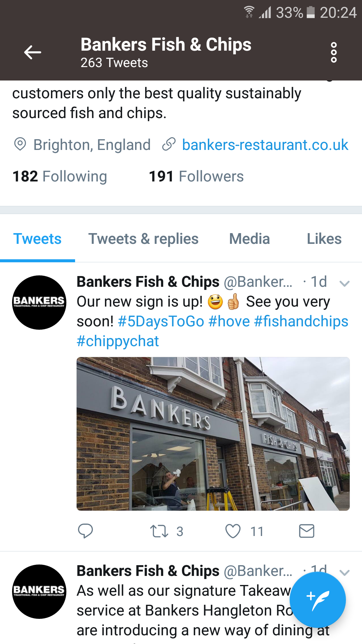
Task: Open bankers-restaurant.co.uk link
Action: coord(265,145)
